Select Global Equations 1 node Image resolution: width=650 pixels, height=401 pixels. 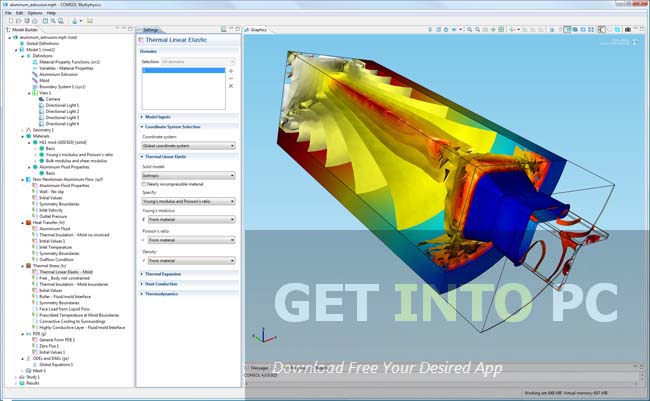pyautogui.click(x=56, y=365)
